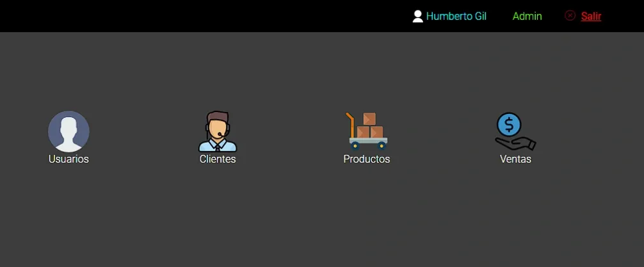This screenshot has width=644, height=267.
Task: Log out using the Salir link
Action: pos(591,17)
